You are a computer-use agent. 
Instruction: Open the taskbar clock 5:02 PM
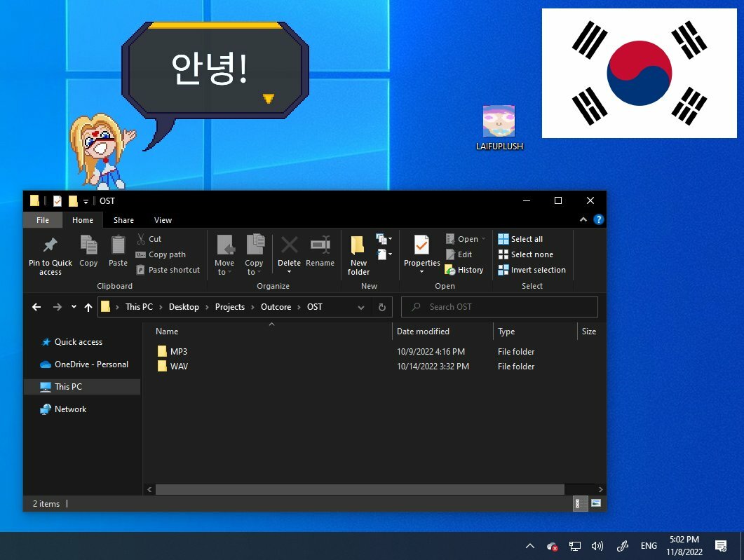(x=684, y=546)
